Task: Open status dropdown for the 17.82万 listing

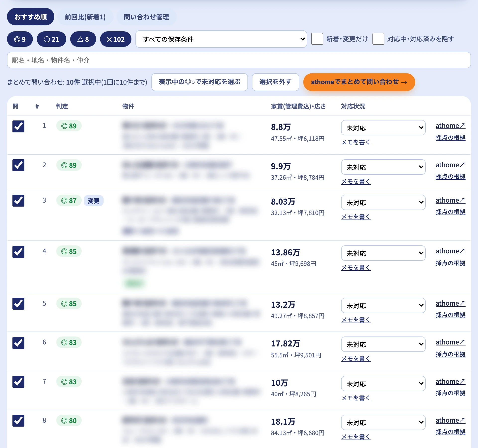Action: coord(383,344)
